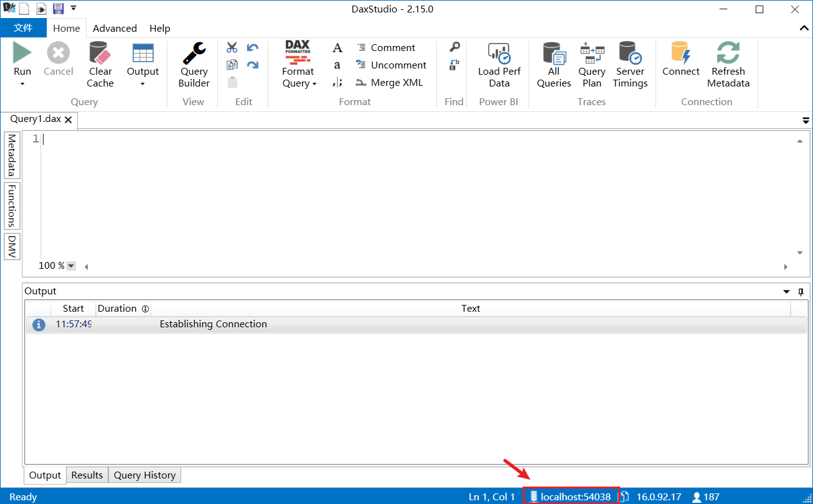813x504 pixels.
Task: Switch to the Results bottom tab
Action: click(87, 475)
